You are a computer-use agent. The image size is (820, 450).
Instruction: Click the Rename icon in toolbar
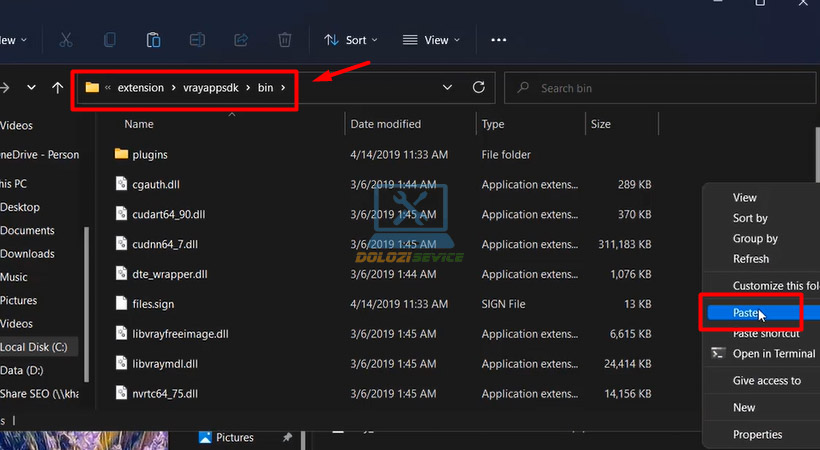[x=197, y=40]
